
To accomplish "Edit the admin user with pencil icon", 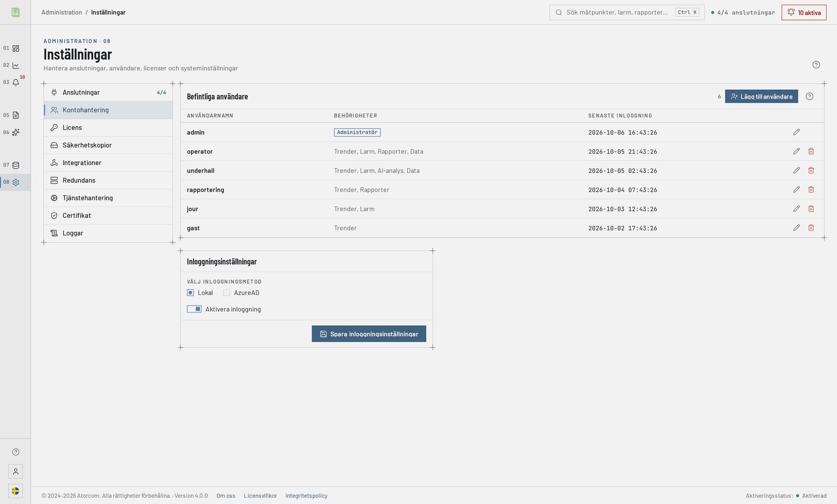I will pos(796,132).
